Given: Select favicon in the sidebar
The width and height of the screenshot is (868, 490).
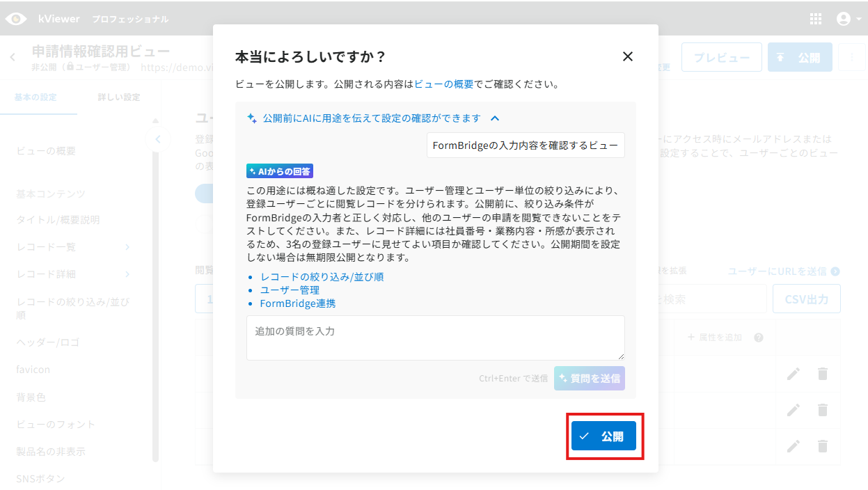Looking at the screenshot, I should click(33, 370).
